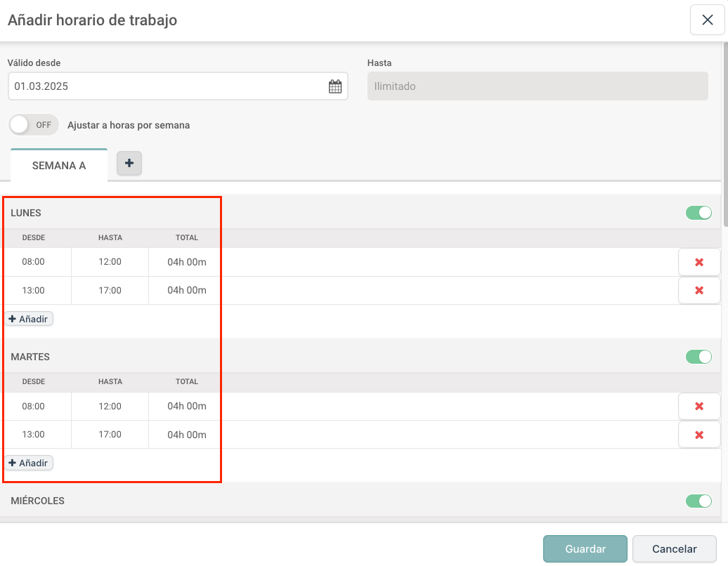Click the plus icon to add a week

129,163
